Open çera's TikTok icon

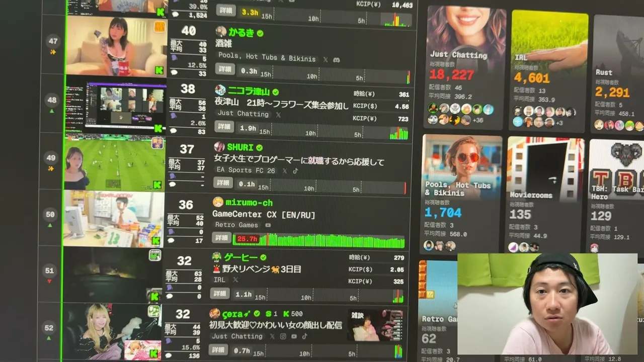click(x=304, y=336)
